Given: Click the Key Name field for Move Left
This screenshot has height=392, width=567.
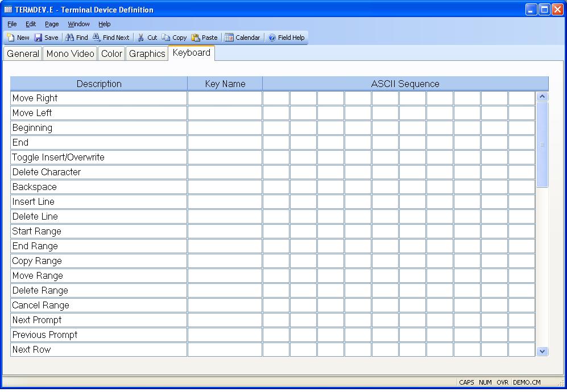Looking at the screenshot, I should click(225, 113).
